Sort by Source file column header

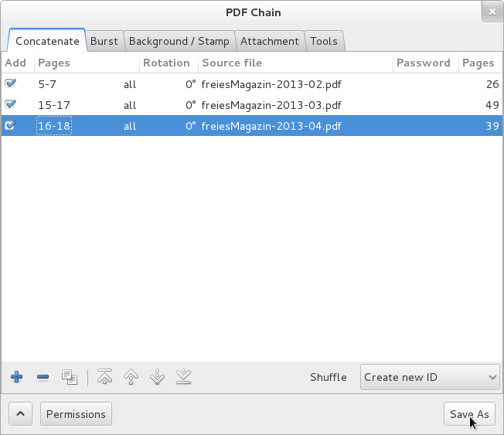click(x=294, y=63)
